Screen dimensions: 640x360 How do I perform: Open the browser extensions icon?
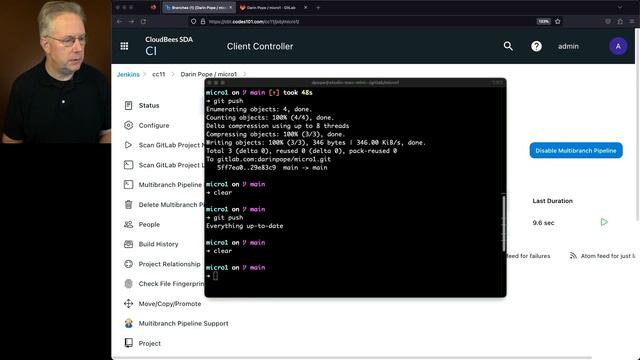point(620,21)
